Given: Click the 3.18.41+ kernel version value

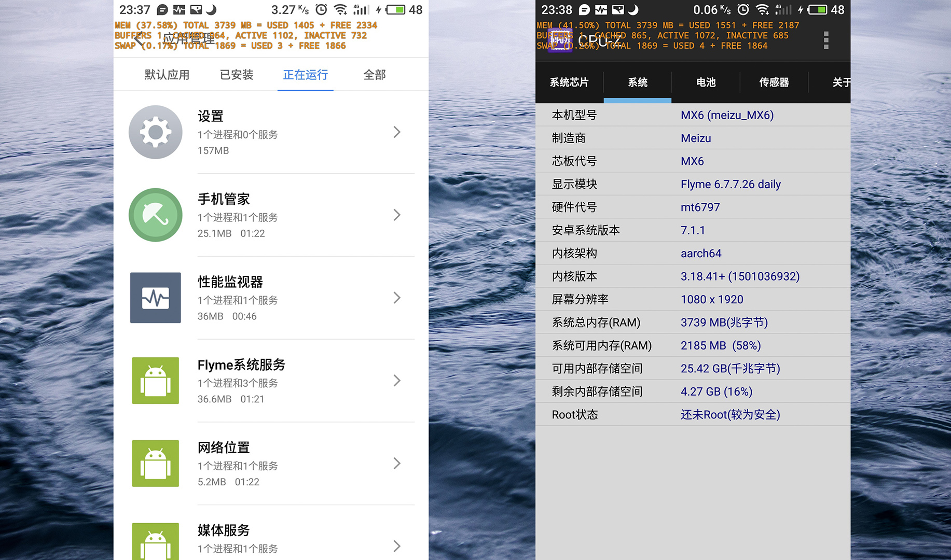Looking at the screenshot, I should [x=740, y=276].
